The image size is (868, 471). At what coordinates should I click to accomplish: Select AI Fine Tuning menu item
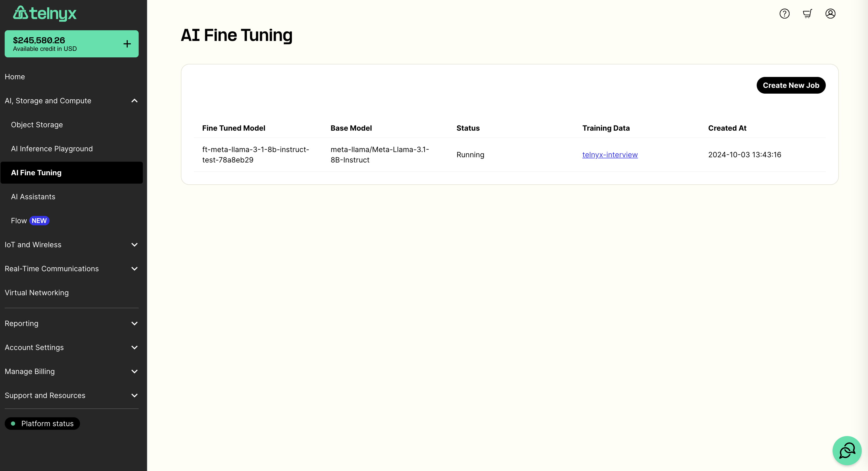click(x=36, y=172)
